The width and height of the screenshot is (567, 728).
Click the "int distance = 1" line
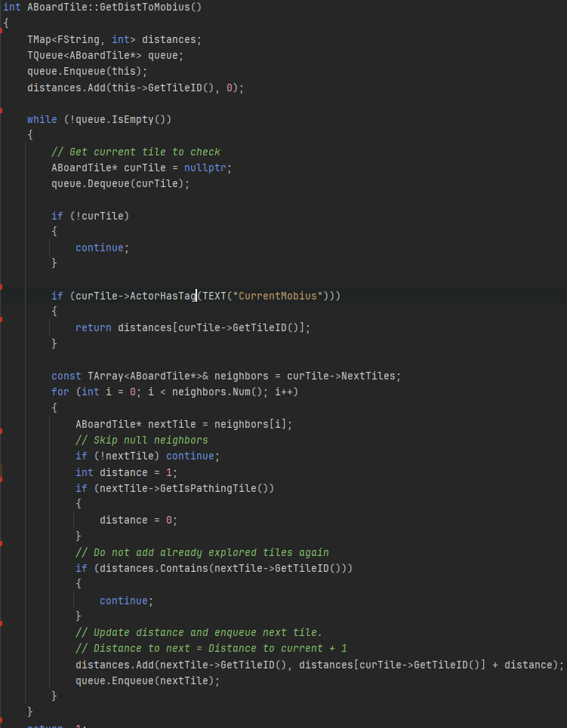126,473
